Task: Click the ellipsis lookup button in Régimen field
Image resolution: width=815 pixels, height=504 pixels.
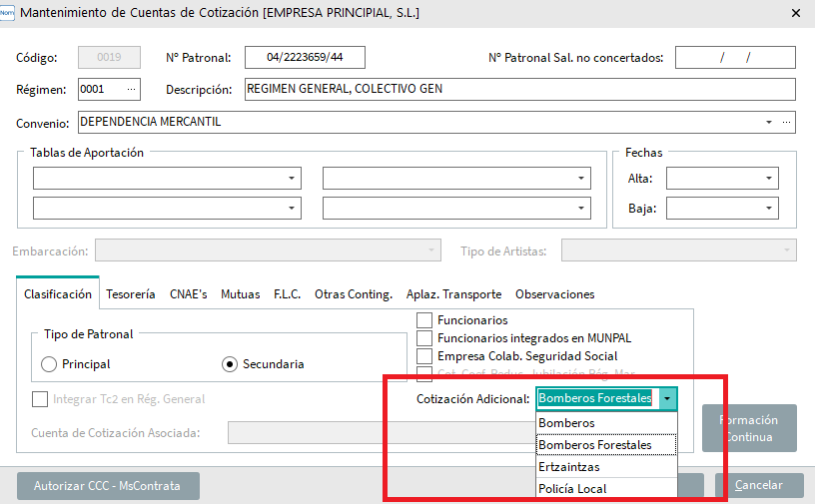Action: (131, 90)
